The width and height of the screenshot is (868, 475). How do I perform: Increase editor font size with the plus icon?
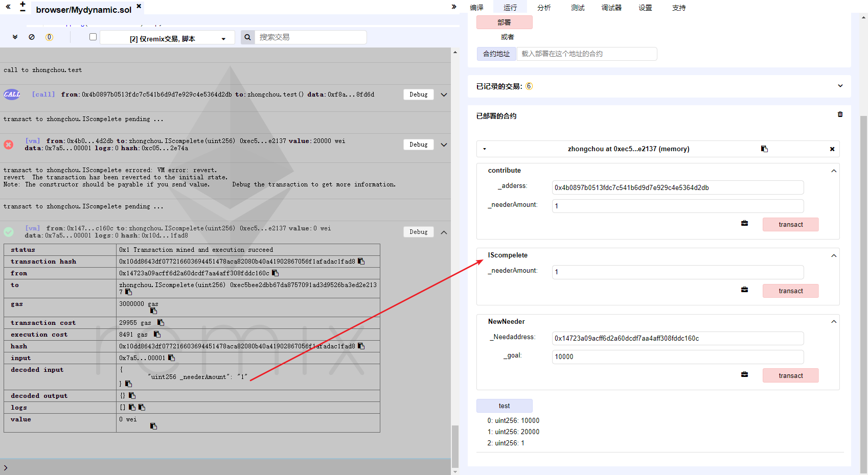point(22,4)
